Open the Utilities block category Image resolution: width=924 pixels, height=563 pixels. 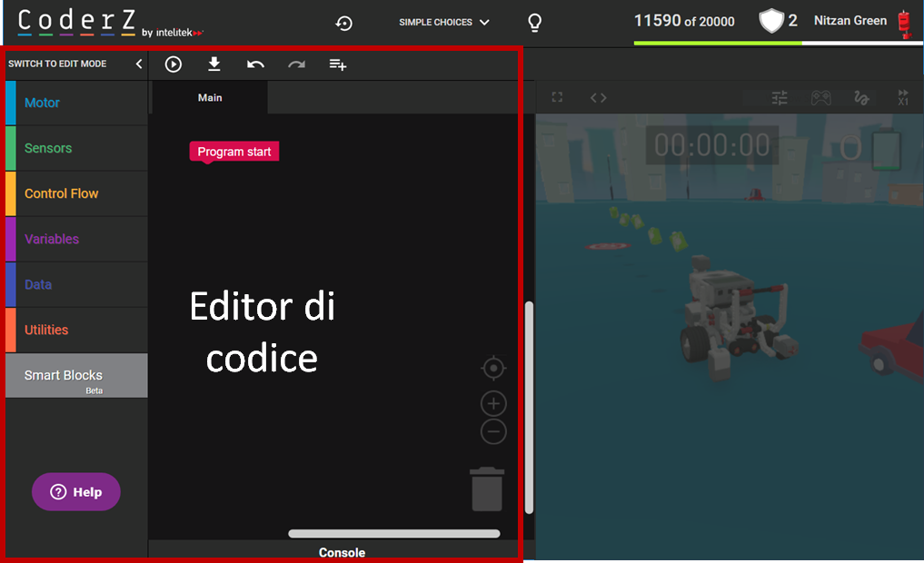[x=76, y=330]
